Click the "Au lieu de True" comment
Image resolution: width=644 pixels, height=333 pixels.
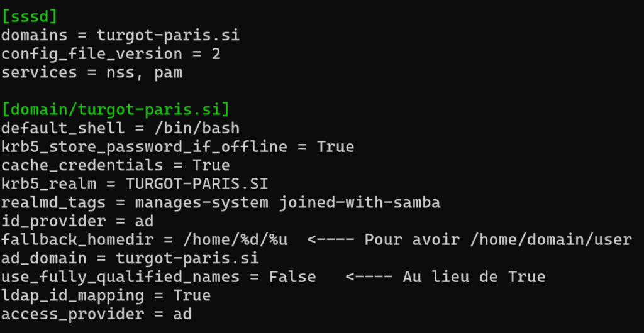coord(474,276)
